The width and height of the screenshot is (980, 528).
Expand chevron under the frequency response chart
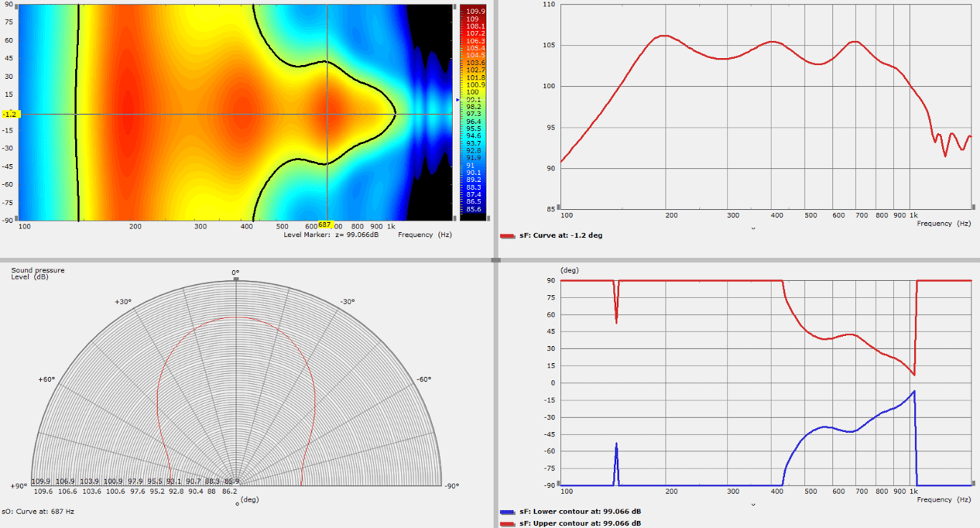(753, 228)
